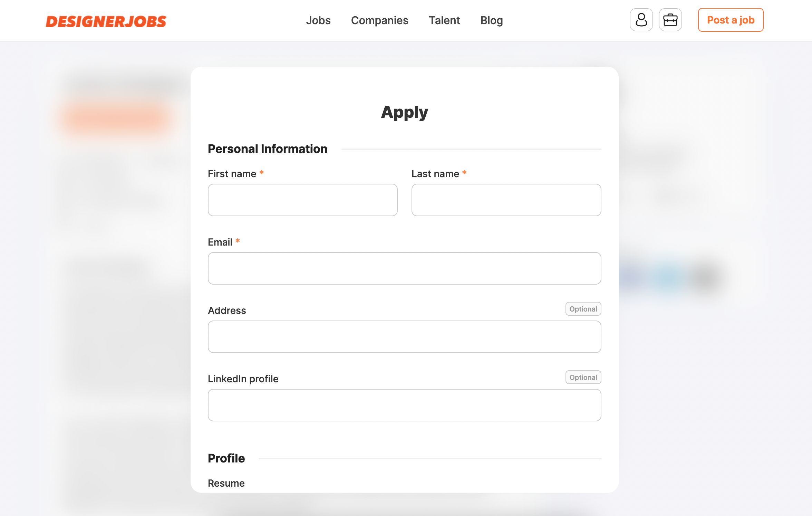Screen dimensions: 812x516
Task: Click the Resume label under Profile
Action: 226,483
